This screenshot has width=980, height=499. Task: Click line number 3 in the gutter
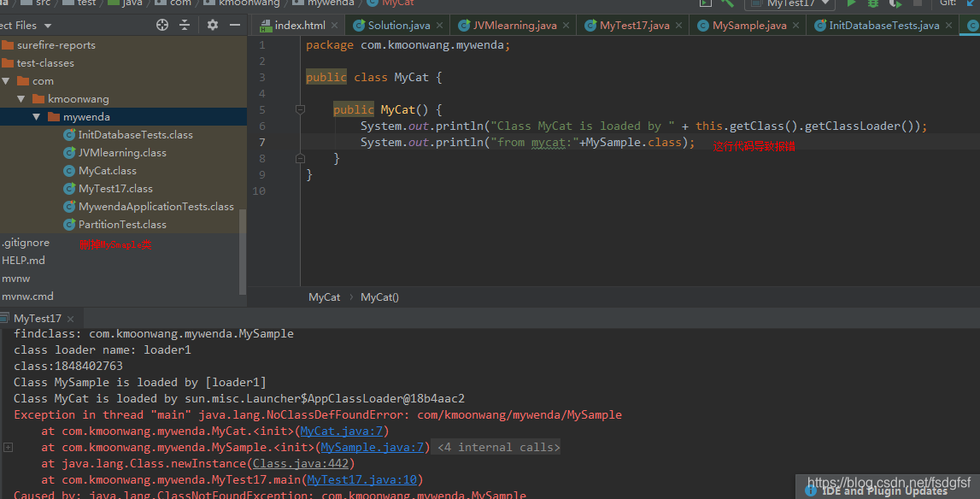[x=262, y=78]
